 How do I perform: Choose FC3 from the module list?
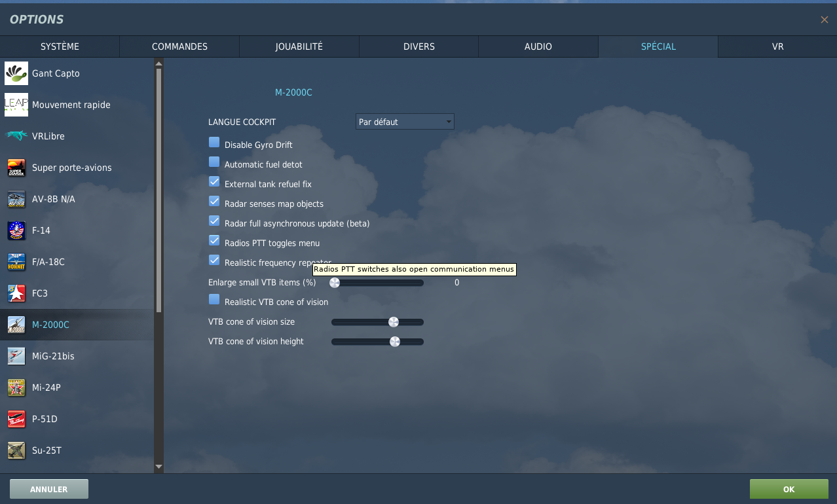coord(77,293)
